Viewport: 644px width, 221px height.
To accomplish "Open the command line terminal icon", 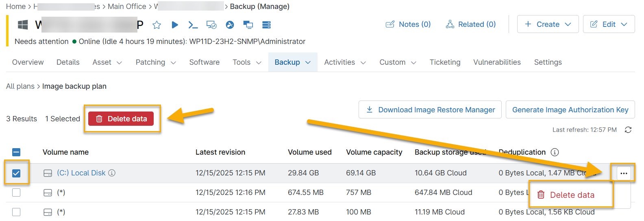I will pyautogui.click(x=193, y=25).
